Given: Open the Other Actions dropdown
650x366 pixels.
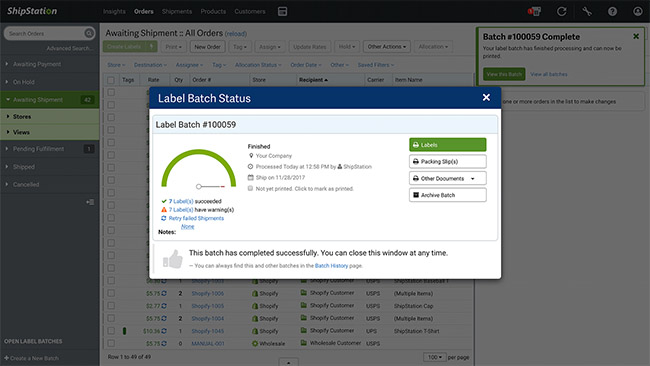Looking at the screenshot, I should coord(387,46).
